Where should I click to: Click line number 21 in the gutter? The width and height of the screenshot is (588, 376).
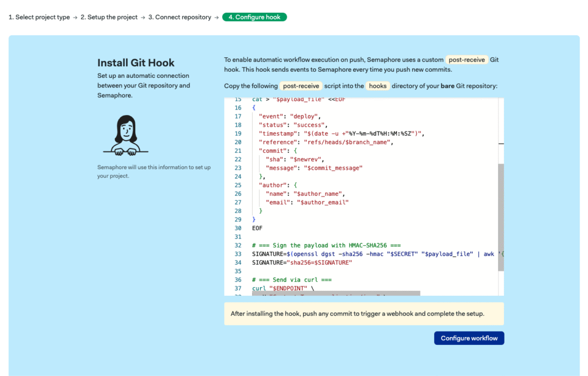pyautogui.click(x=238, y=151)
